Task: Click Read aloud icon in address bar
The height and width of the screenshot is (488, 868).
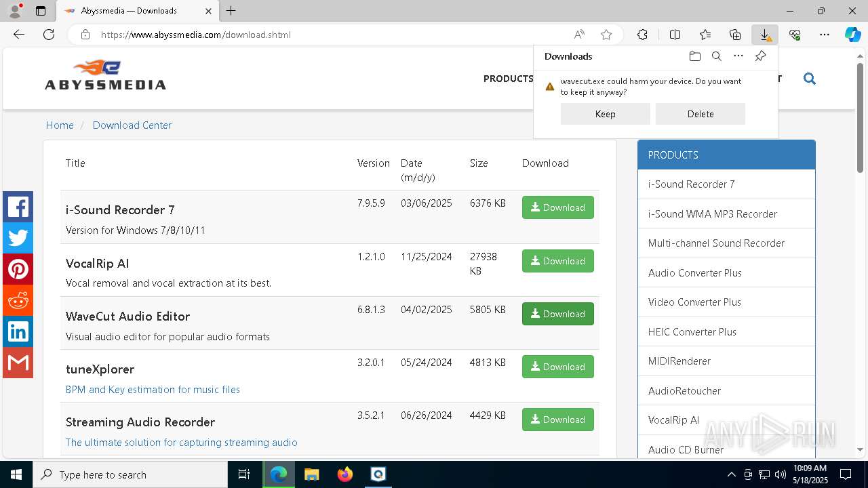Action: pyautogui.click(x=579, y=35)
